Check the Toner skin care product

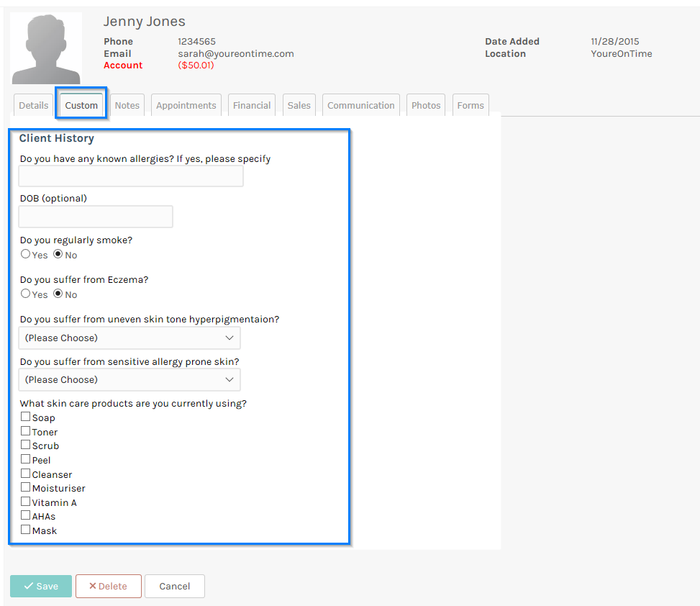click(24, 430)
